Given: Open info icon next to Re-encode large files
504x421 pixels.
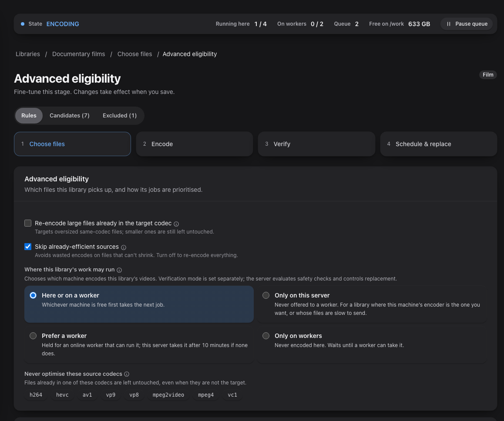Looking at the screenshot, I should 176,224.
